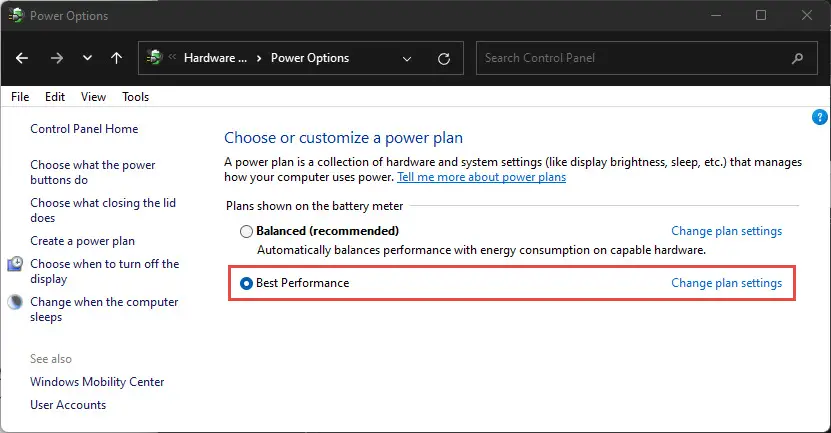Select the Best Performance power plan
Image resolution: width=831 pixels, height=433 pixels.
click(x=246, y=284)
